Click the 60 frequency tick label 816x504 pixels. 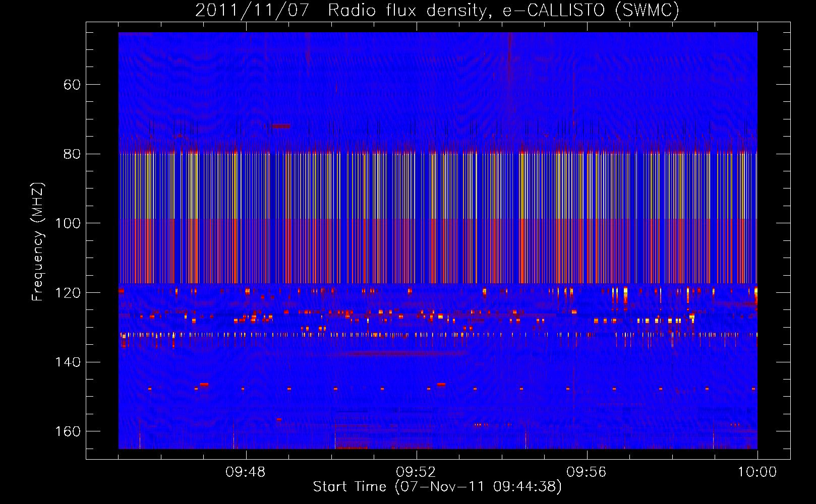click(72, 85)
